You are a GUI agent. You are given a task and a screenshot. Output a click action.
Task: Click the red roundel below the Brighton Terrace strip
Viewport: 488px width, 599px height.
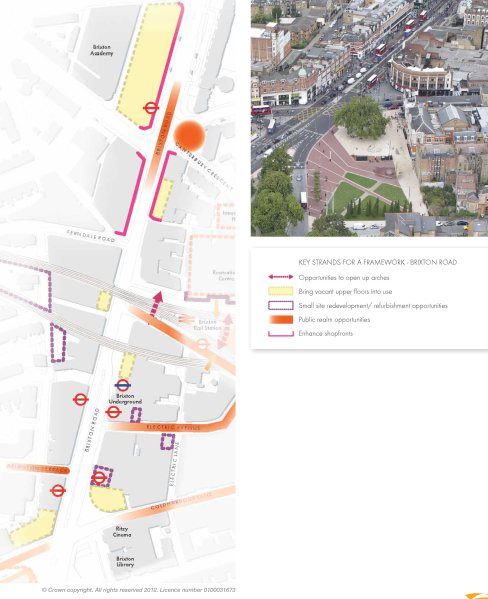click(x=58, y=491)
